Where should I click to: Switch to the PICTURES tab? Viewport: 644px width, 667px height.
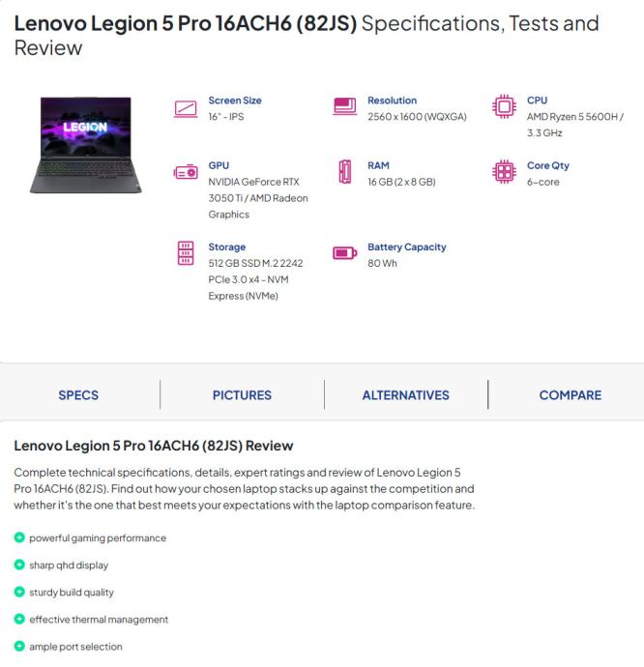(242, 395)
